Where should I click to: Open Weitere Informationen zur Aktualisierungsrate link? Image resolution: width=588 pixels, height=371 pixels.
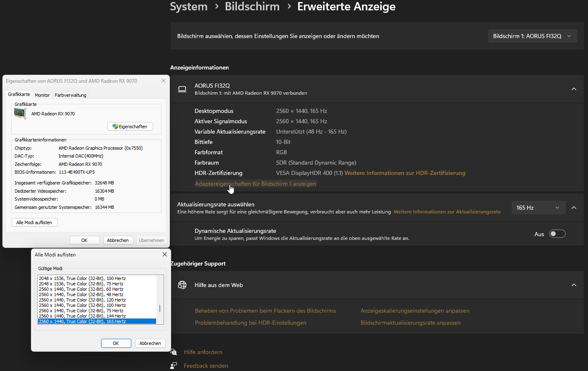tap(447, 212)
